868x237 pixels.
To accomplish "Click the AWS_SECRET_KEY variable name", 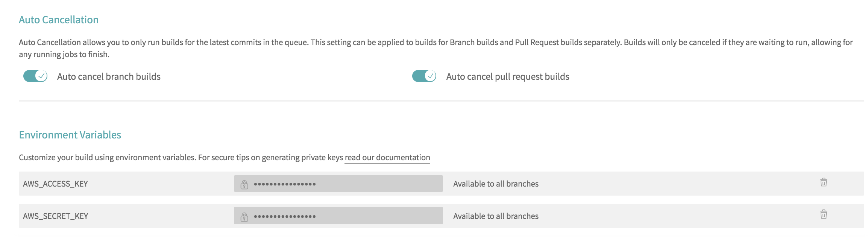I will click(x=55, y=216).
